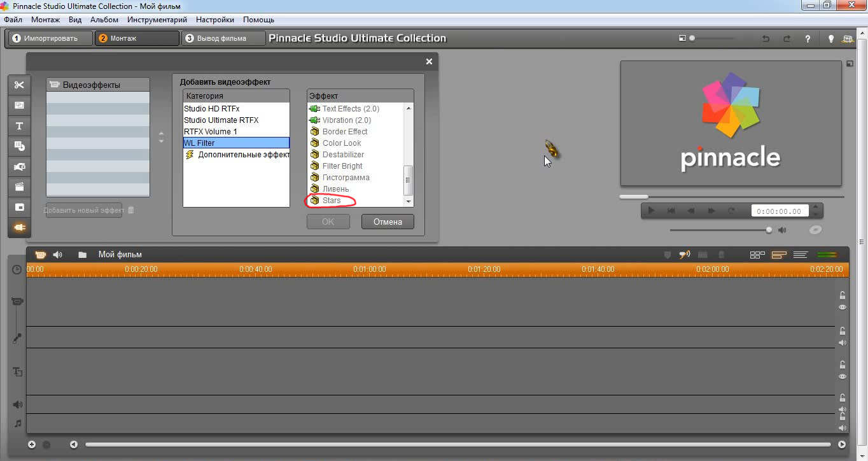Open the frame grabber camera tool in toolbox
868x461 pixels.
coord(19,167)
